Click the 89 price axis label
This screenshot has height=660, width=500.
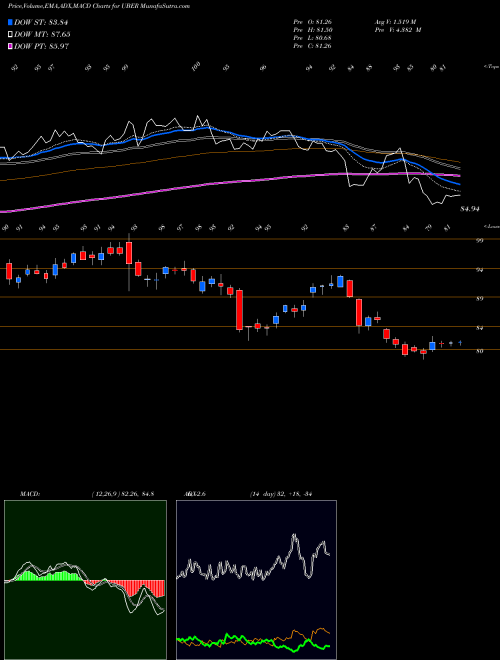click(x=479, y=299)
